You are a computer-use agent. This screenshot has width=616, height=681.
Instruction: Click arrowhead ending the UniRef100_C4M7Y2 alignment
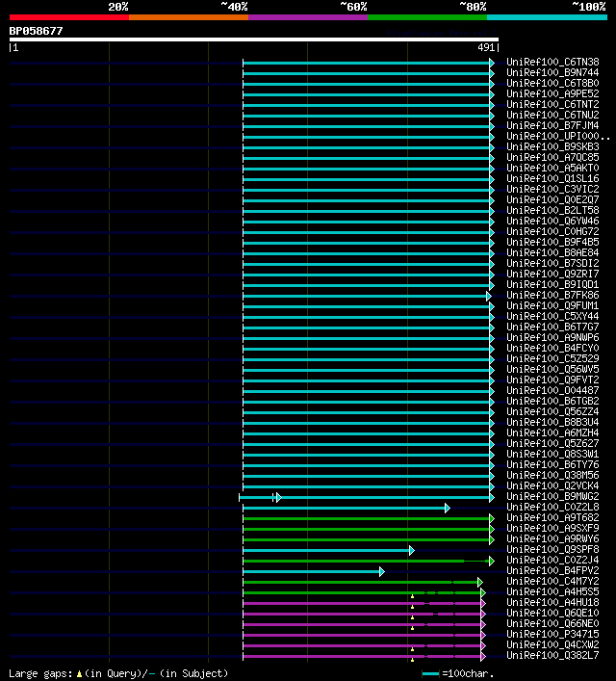[479, 583]
